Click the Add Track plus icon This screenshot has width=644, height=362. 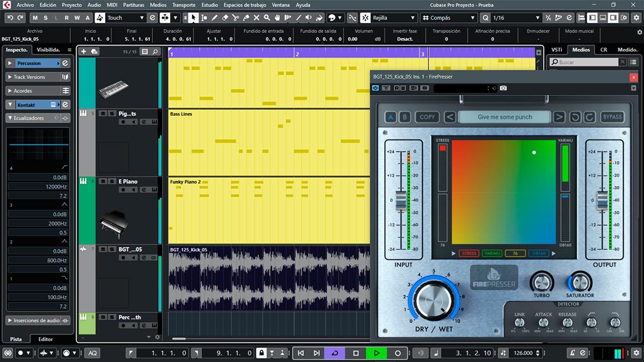click(x=83, y=51)
